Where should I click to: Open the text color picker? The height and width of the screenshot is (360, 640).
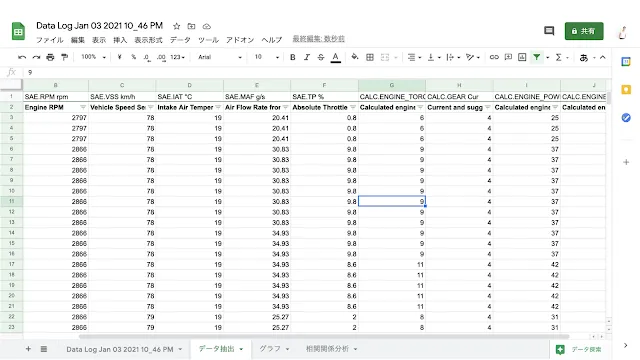336,58
